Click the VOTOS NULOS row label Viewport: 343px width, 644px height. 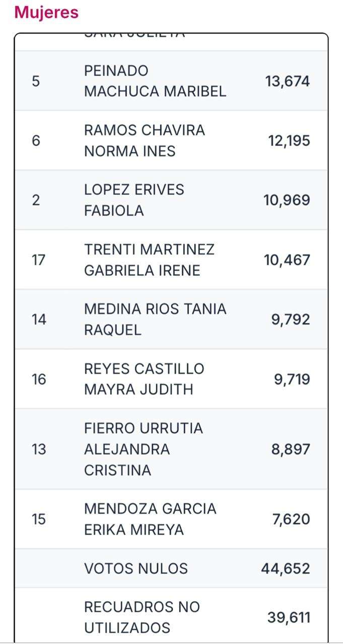(x=135, y=569)
